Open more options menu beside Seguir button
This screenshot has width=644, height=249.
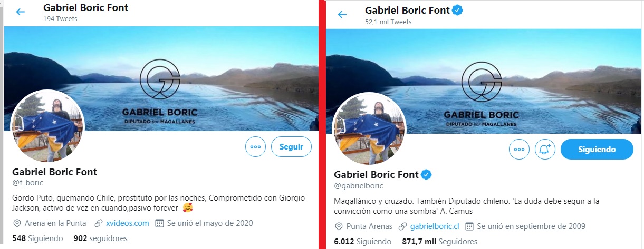point(255,147)
